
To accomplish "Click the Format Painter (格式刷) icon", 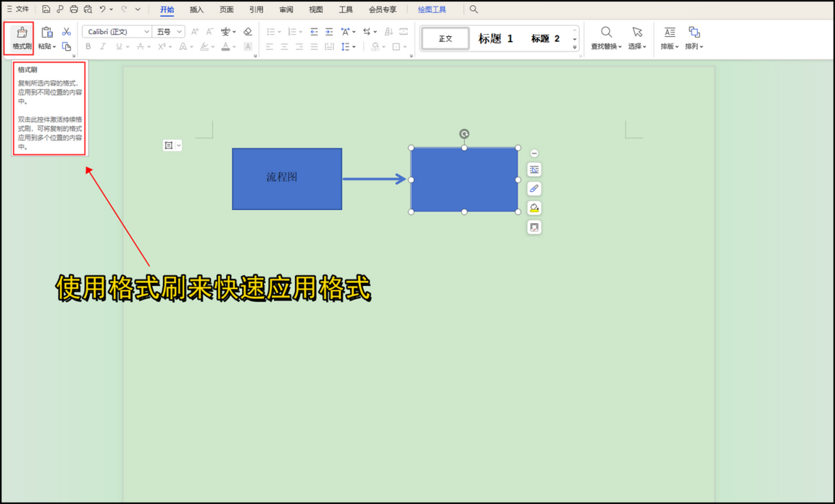I will pos(22,33).
